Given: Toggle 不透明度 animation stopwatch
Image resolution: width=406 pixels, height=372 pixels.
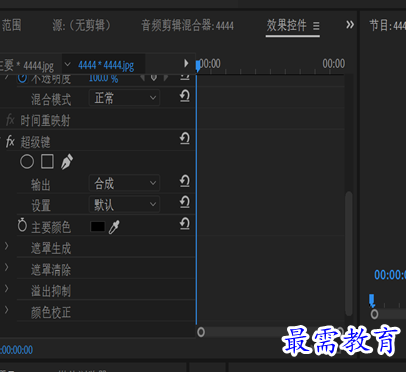Looking at the screenshot, I should [22, 78].
